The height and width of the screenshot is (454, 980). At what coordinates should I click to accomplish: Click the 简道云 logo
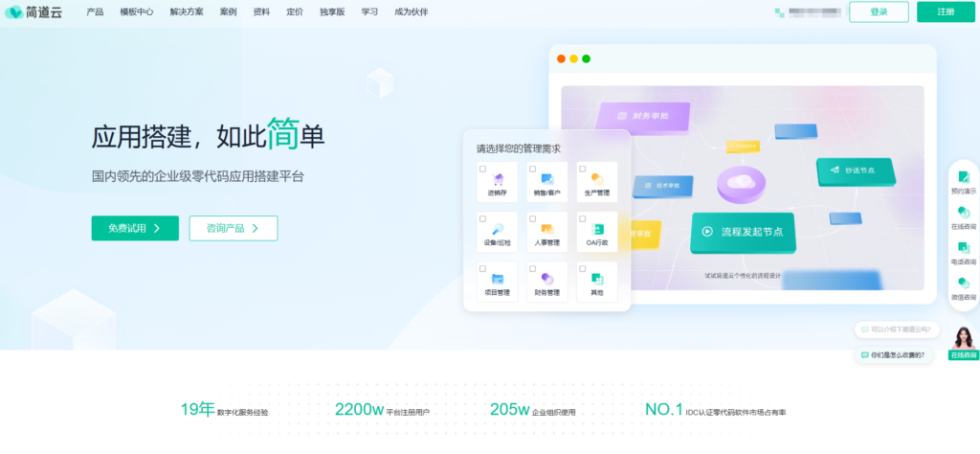33,11
